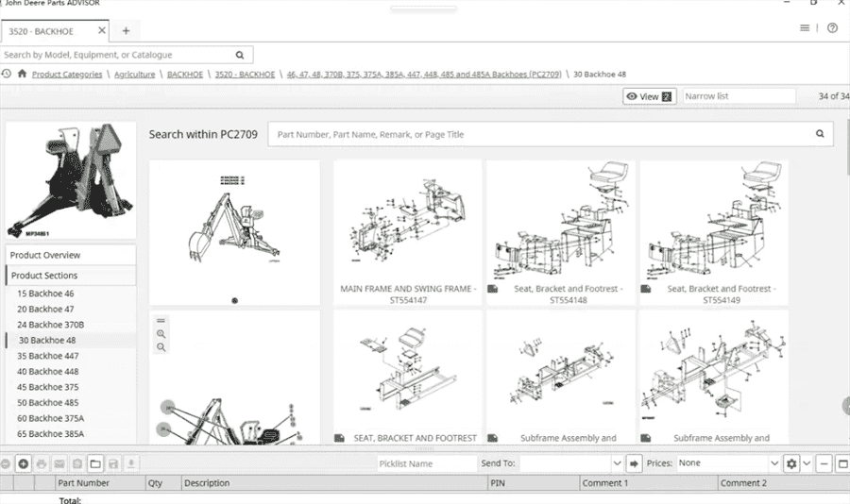Viewport: 850px width, 504px height.
Task: Click the carousel dot below backhoe illustration
Action: click(x=235, y=300)
